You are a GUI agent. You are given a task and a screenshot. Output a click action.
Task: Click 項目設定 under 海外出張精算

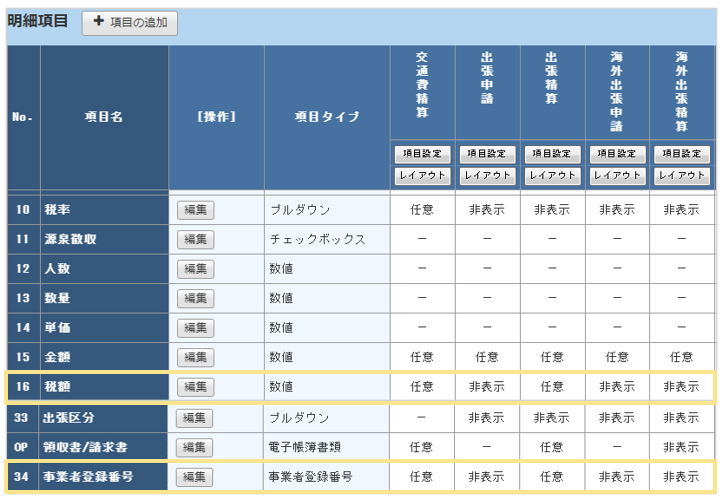682,155
